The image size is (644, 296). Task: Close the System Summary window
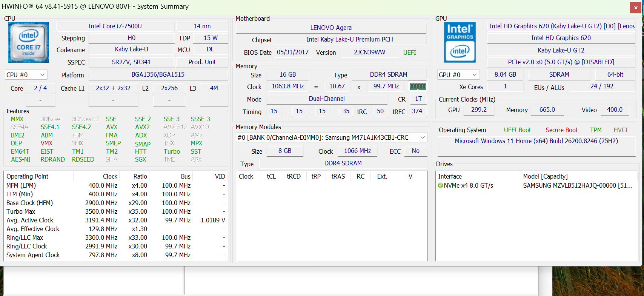636,7
